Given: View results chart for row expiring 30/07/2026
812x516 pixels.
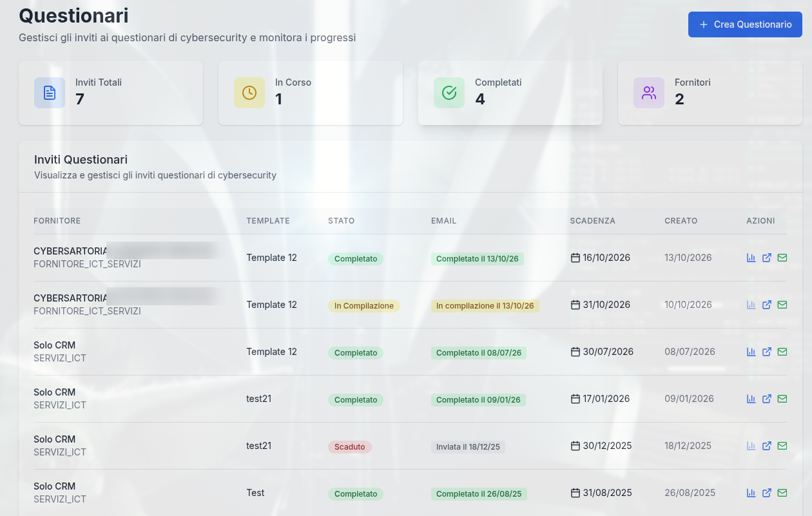Looking at the screenshot, I should point(751,352).
